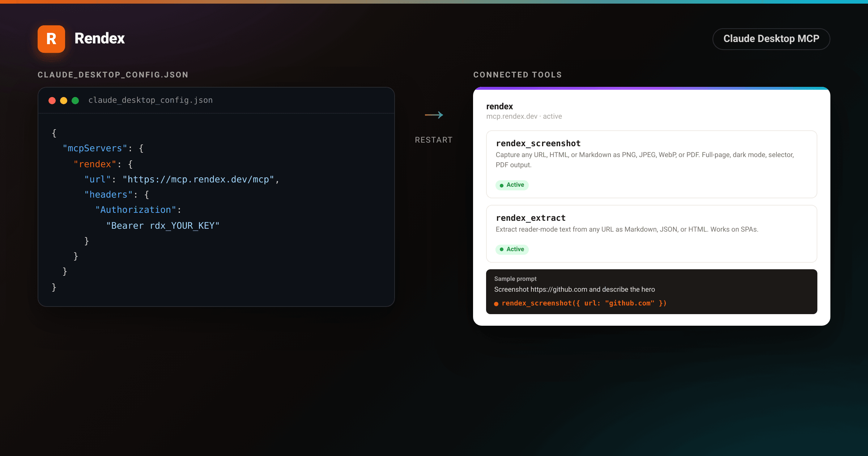Select the claude_desktop_config.json file title
This screenshot has height=456, width=868.
[x=150, y=100]
